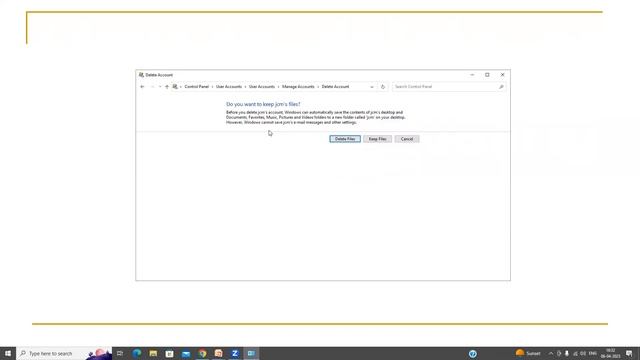Click the search magnifier icon

(x=501, y=87)
